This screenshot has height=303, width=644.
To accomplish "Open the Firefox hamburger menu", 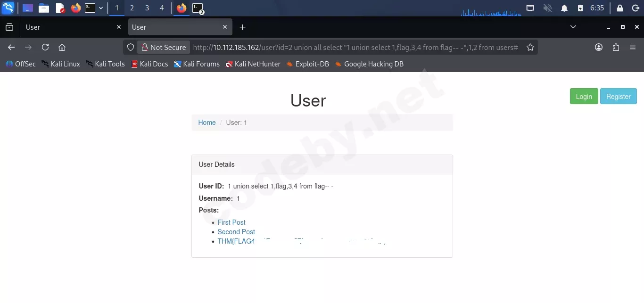I will [x=633, y=47].
